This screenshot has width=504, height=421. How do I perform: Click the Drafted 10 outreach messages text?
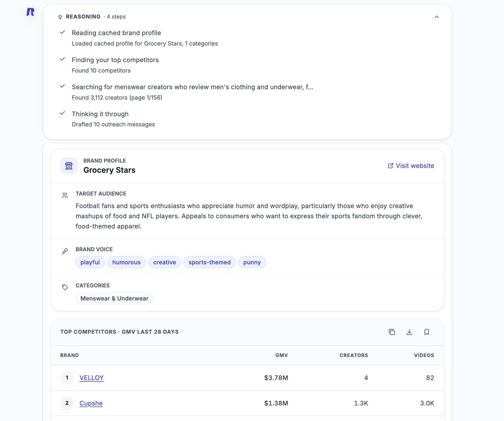click(113, 125)
